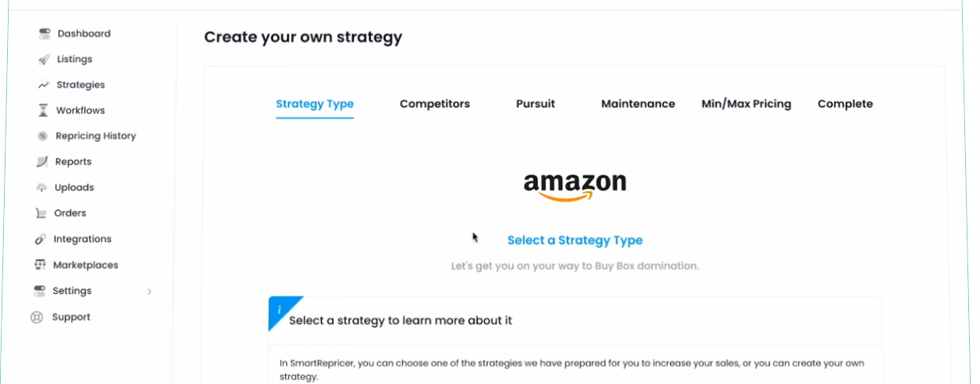Viewport: 980px width, 384px height.
Task: Click the Marketplaces storefront icon
Action: point(40,265)
